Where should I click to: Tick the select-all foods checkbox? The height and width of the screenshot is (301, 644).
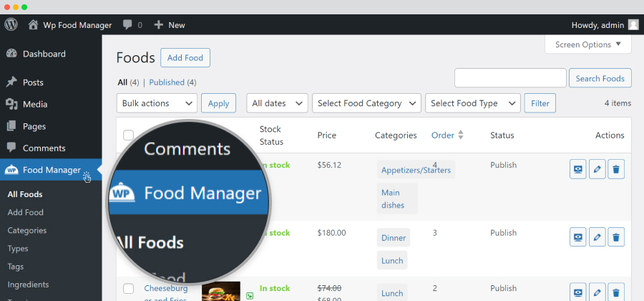[x=129, y=135]
